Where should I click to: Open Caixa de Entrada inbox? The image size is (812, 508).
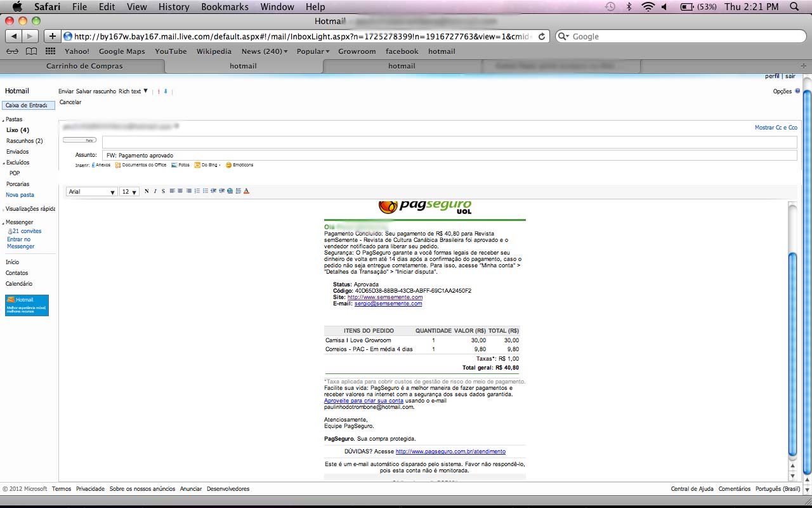pyautogui.click(x=28, y=105)
